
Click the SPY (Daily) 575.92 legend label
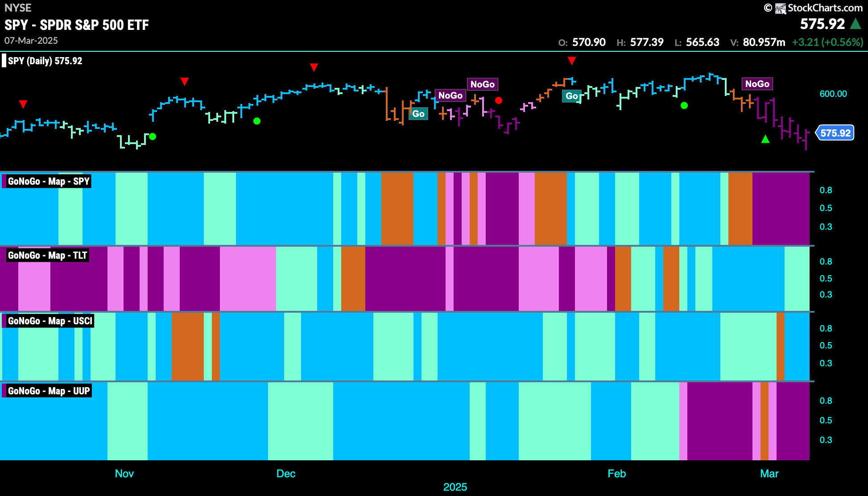pyautogui.click(x=45, y=61)
